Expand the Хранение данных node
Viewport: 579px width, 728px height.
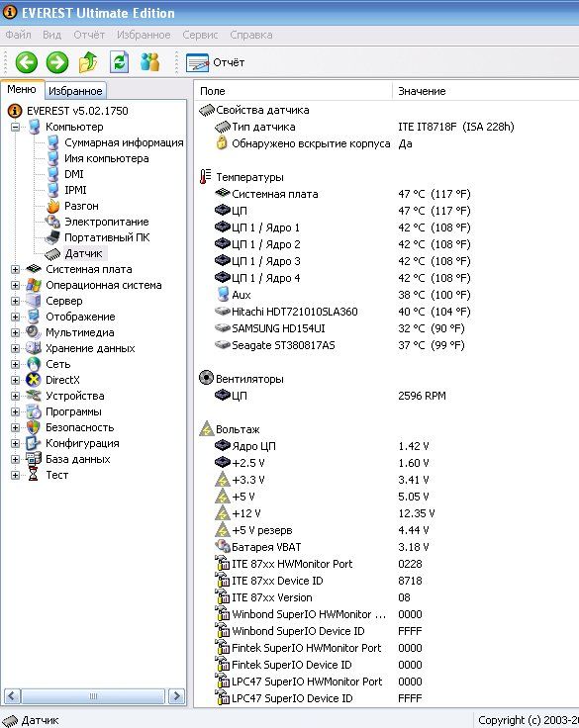15,348
